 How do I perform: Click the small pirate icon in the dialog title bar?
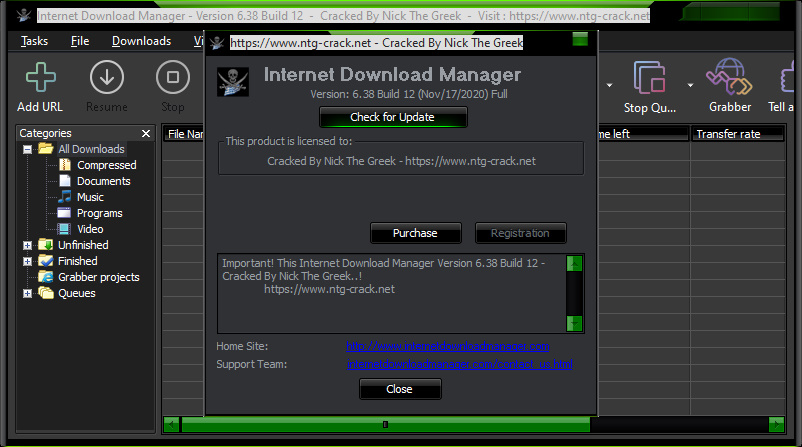click(217, 42)
